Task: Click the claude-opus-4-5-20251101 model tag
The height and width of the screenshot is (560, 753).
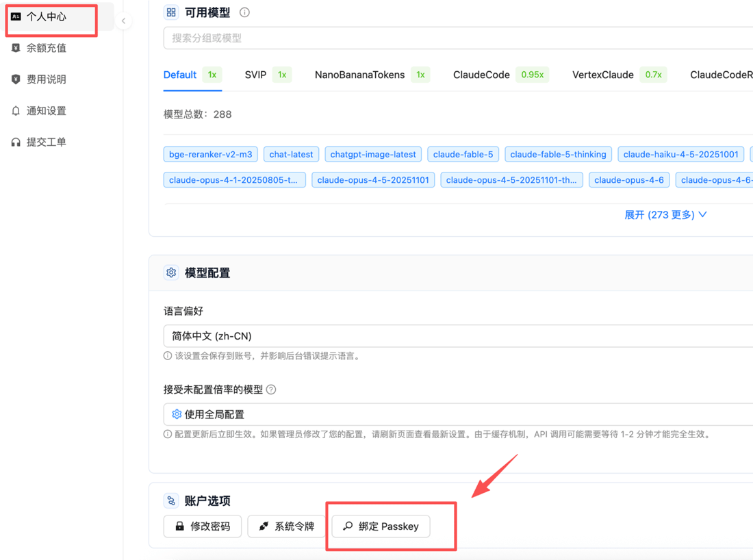Action: tap(373, 180)
